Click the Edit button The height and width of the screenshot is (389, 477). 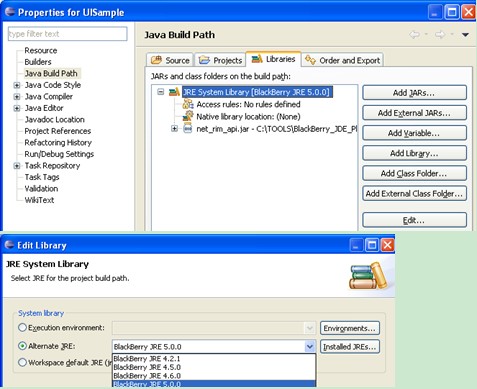coord(414,220)
